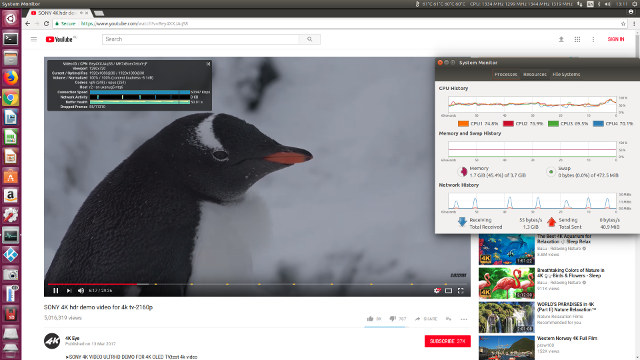Image resolution: width=640 pixels, height=360 pixels.
Task: Like the video with thumbs up
Action: tap(370, 319)
